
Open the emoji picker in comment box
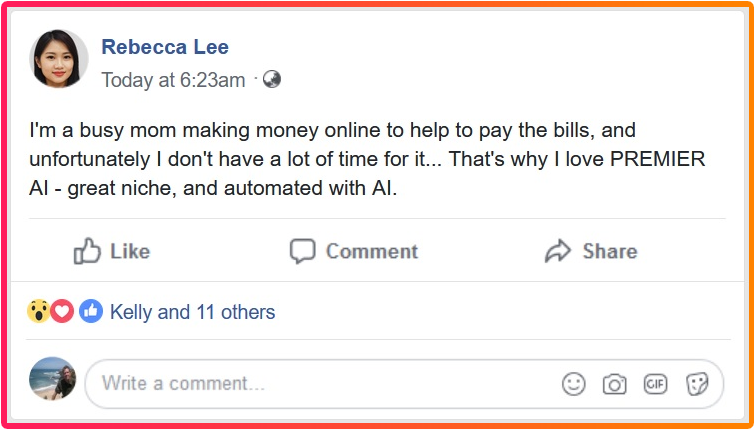573,384
